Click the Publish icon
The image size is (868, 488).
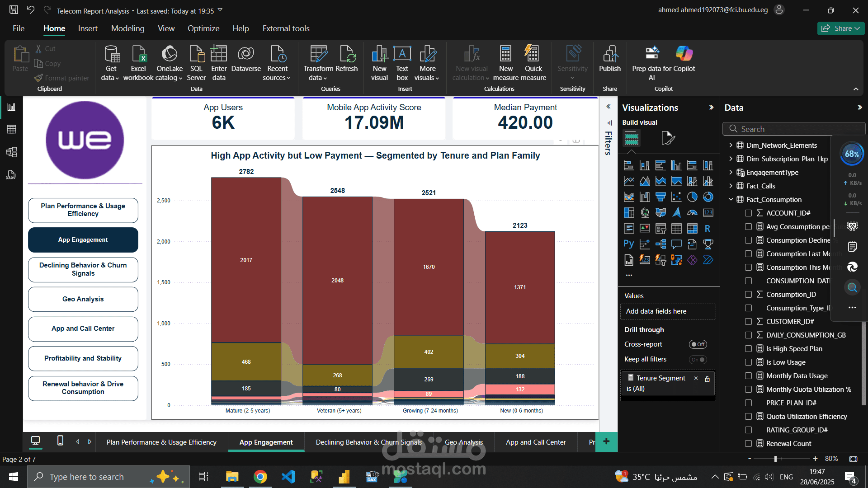point(610,59)
